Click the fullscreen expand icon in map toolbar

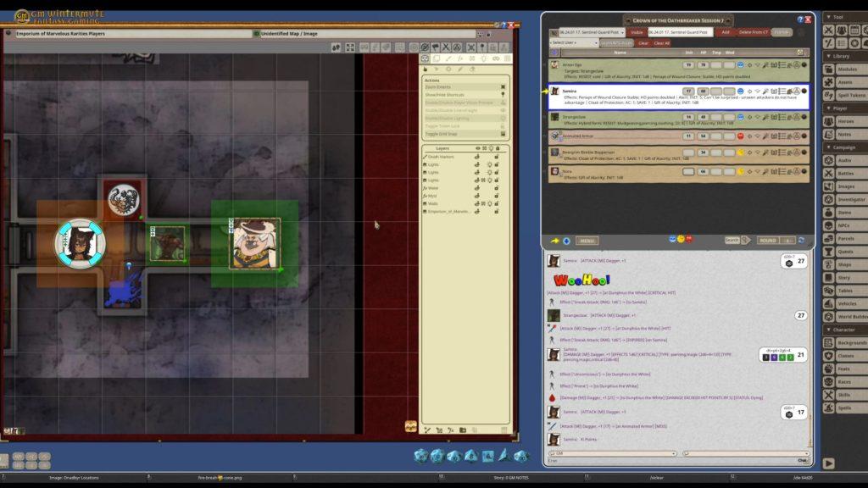[350, 47]
